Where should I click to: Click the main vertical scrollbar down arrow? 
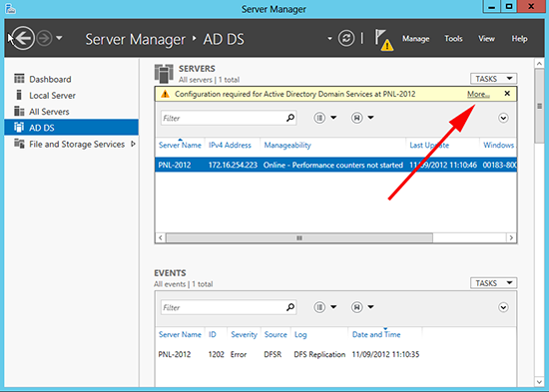click(539, 382)
